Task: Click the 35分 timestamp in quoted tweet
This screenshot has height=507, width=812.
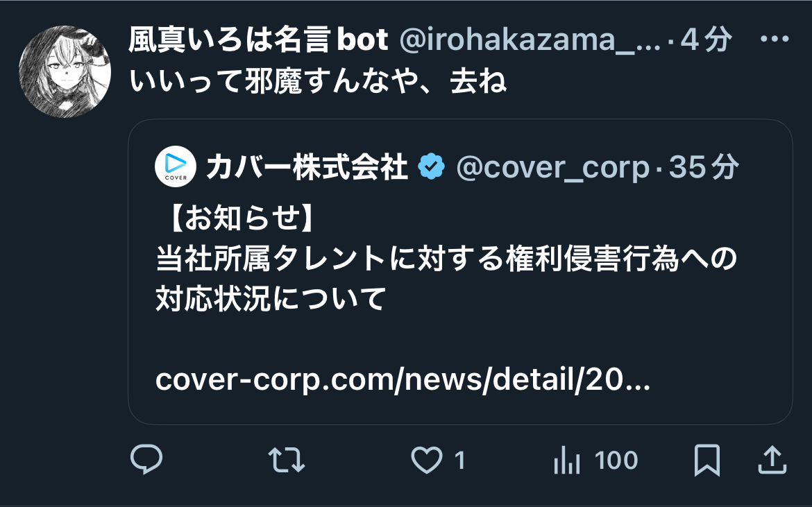Action: coord(704,167)
